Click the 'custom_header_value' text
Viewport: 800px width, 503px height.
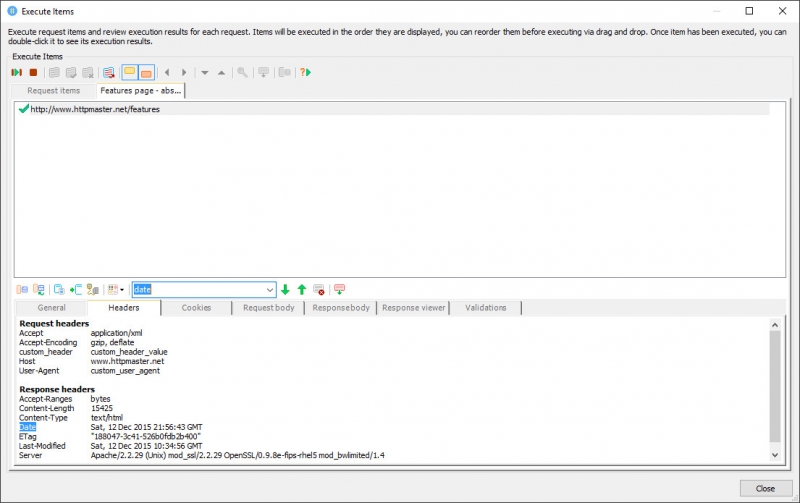click(129, 352)
